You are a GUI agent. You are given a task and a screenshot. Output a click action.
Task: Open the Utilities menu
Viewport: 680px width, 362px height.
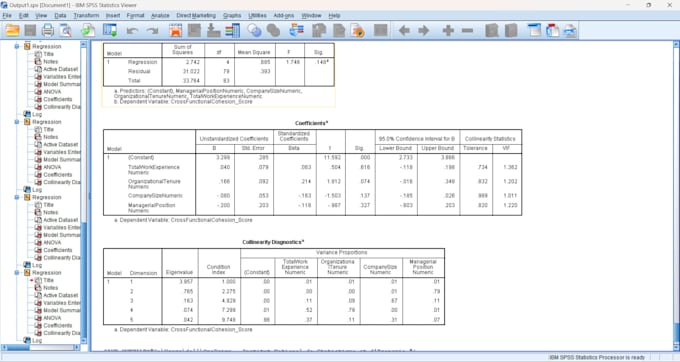click(257, 16)
